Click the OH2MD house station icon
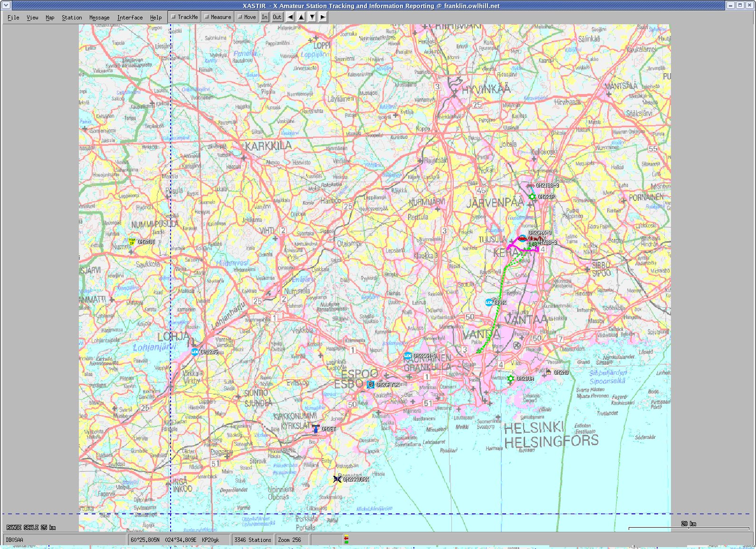Screen dimensions: 756x549 [x=549, y=372]
